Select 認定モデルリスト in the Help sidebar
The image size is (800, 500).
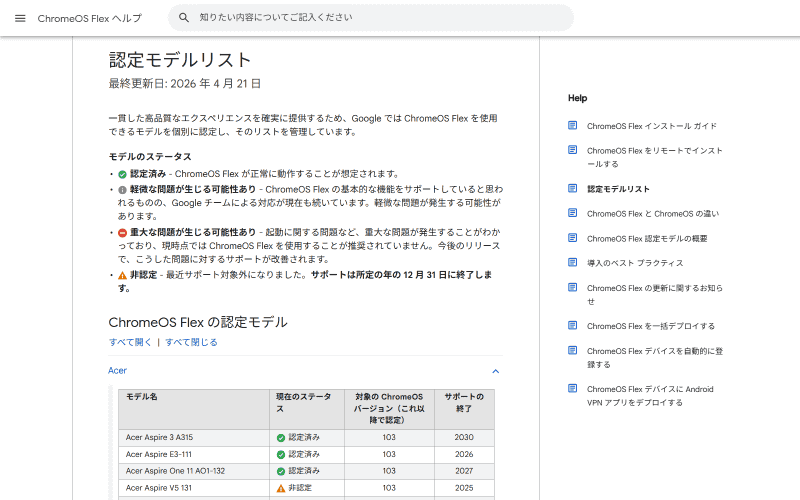618,189
